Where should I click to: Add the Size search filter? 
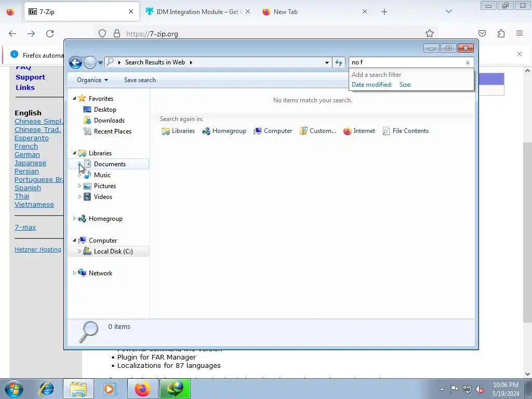pos(405,85)
